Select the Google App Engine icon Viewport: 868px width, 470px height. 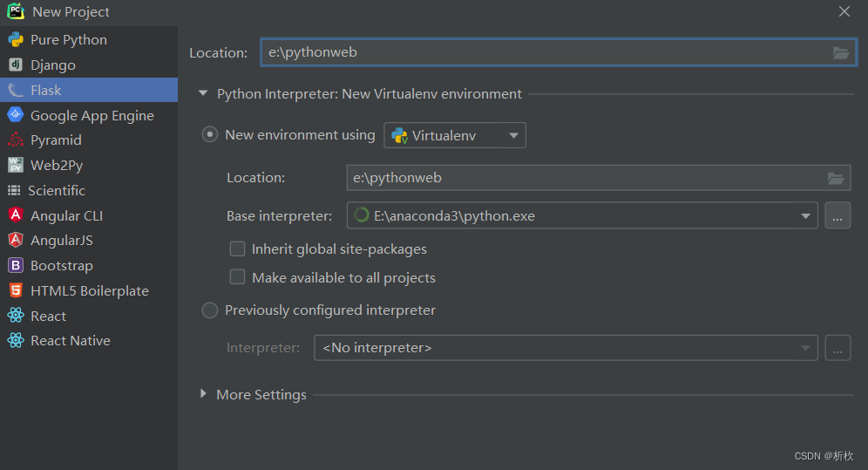pos(15,115)
